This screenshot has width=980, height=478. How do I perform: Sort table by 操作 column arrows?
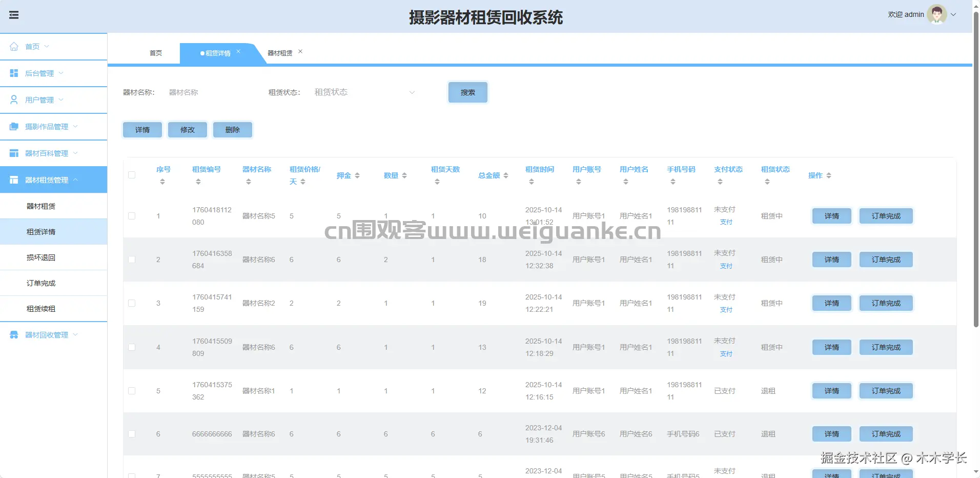[829, 175]
